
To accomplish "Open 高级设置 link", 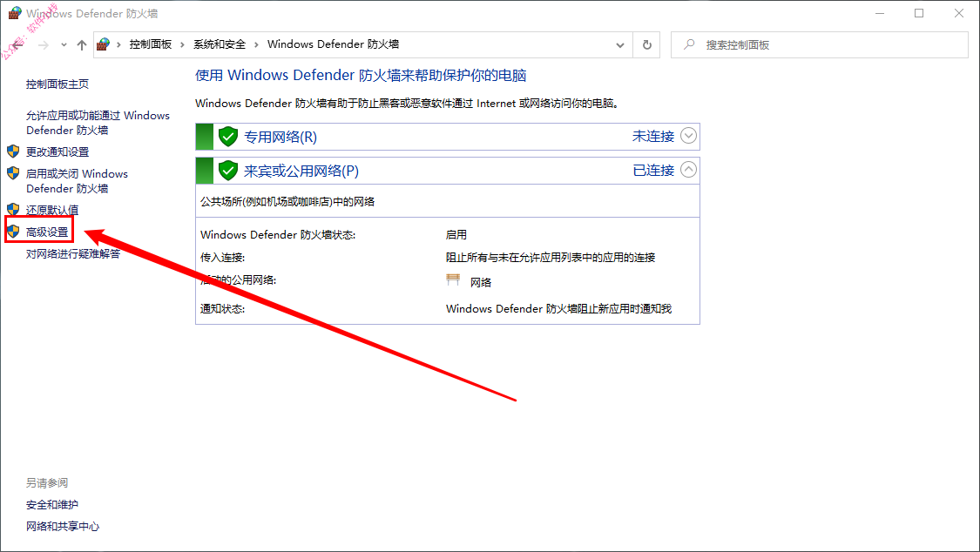I will 48,232.
